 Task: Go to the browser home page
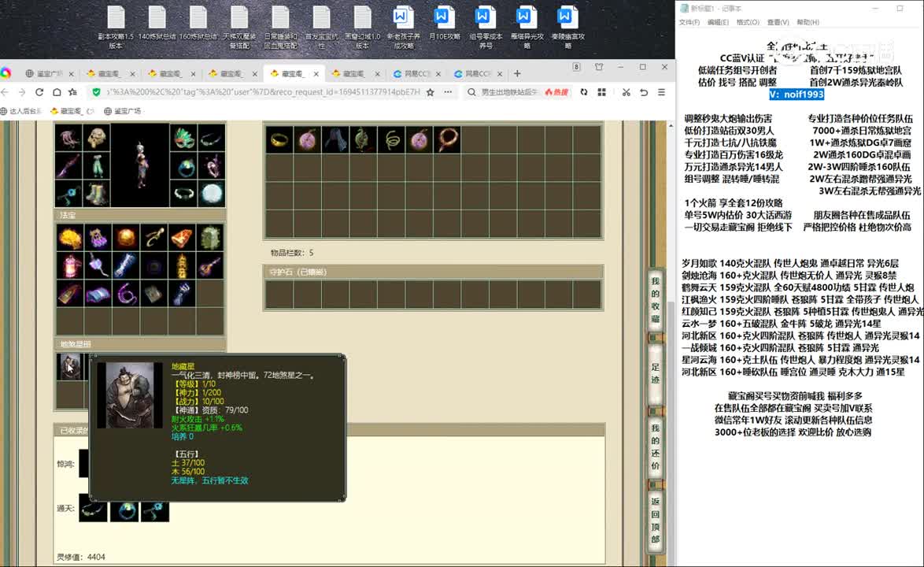click(x=57, y=92)
